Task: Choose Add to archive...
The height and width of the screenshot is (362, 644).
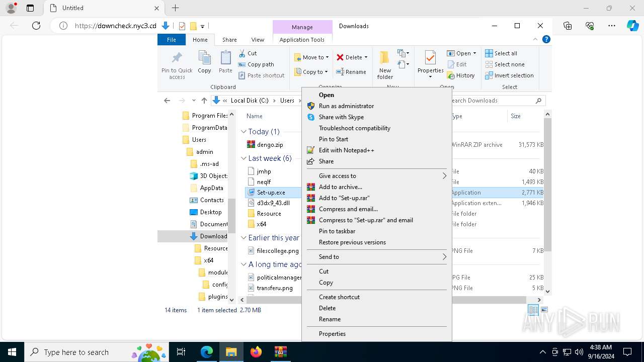Action: coord(376,187)
